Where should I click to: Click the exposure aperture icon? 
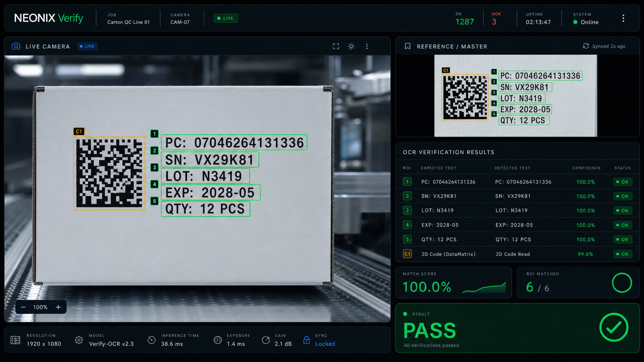pyautogui.click(x=218, y=340)
